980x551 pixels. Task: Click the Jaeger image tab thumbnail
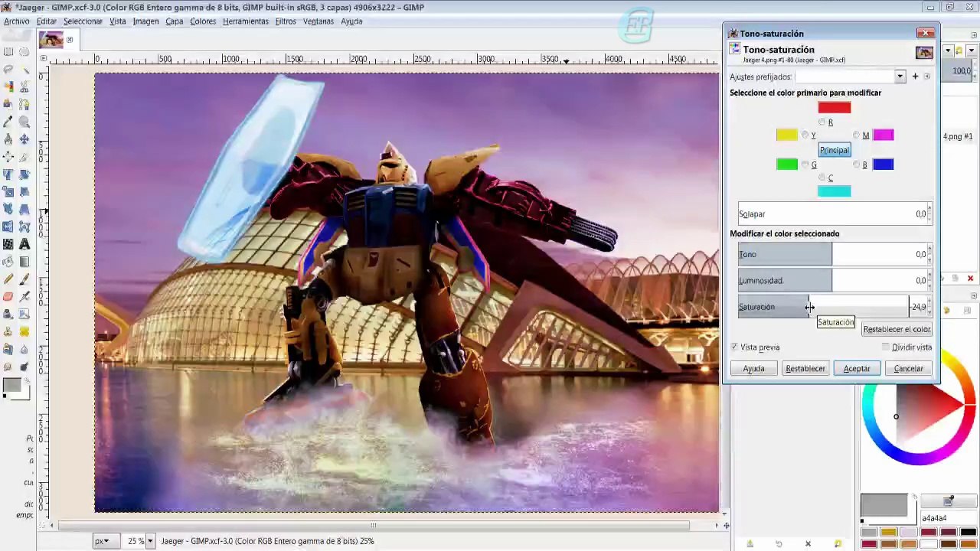coord(51,40)
